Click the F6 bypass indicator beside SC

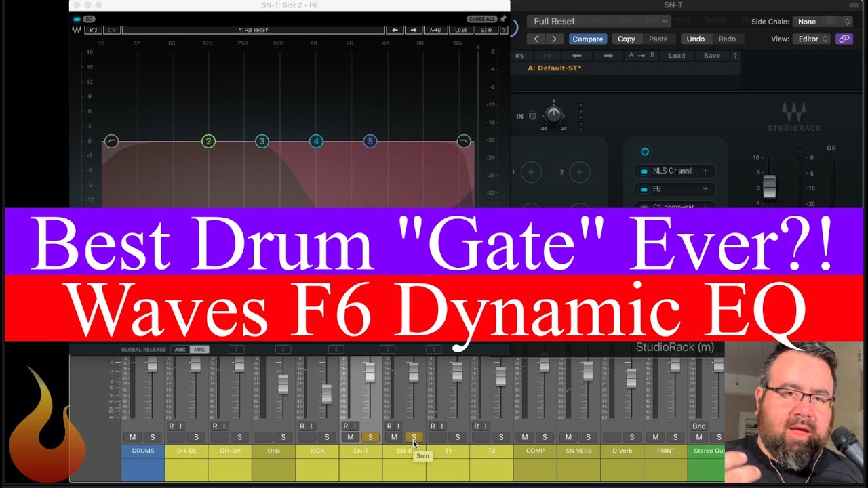point(76,19)
